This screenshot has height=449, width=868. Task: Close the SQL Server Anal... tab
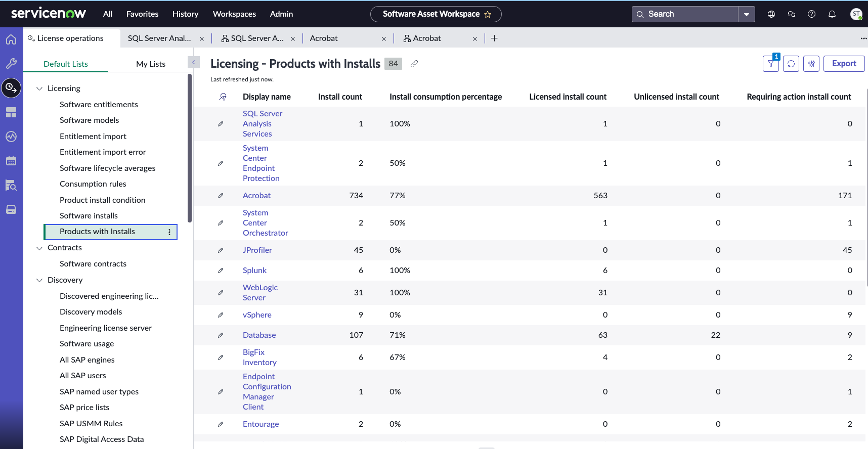(x=202, y=39)
